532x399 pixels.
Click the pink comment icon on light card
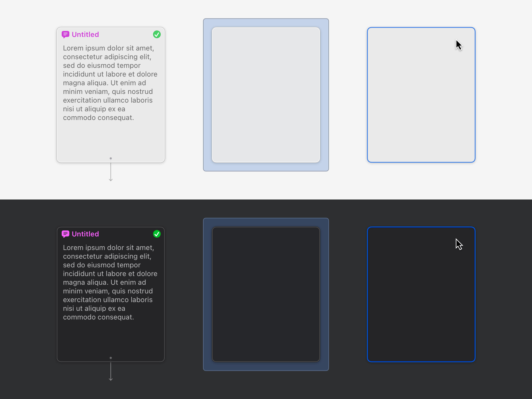65,34
